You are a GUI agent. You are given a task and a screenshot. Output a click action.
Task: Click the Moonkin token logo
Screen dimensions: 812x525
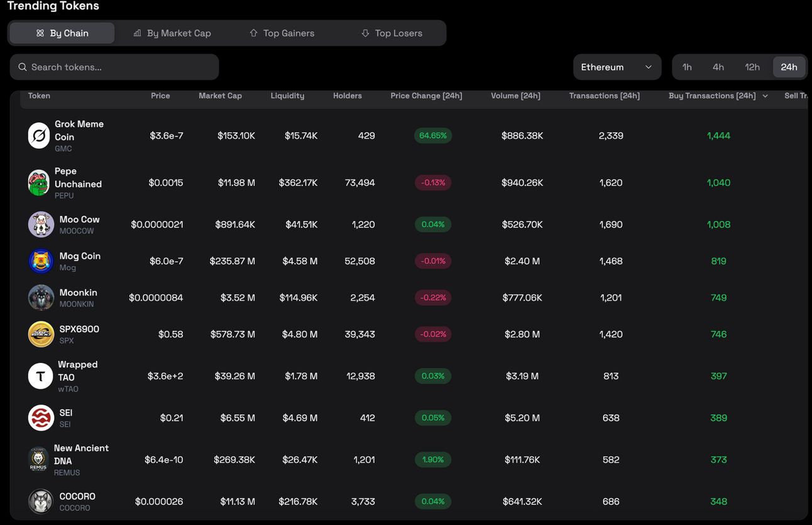(x=41, y=298)
